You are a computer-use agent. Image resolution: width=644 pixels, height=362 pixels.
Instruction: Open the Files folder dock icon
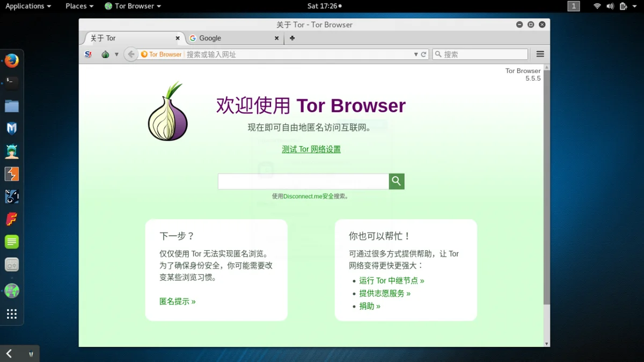click(12, 106)
